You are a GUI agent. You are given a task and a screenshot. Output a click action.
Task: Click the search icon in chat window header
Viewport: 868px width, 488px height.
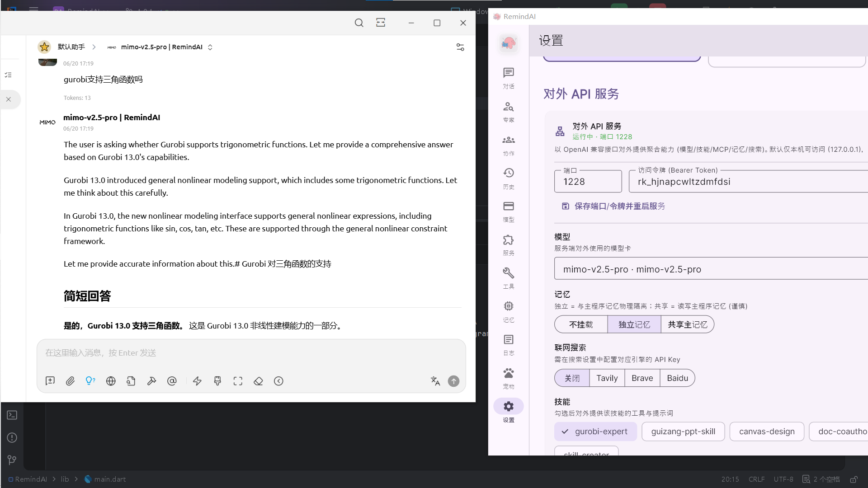[x=359, y=23]
